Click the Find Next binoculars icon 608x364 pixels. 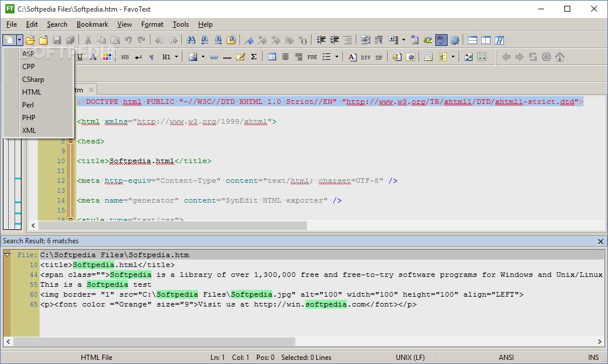point(219,40)
